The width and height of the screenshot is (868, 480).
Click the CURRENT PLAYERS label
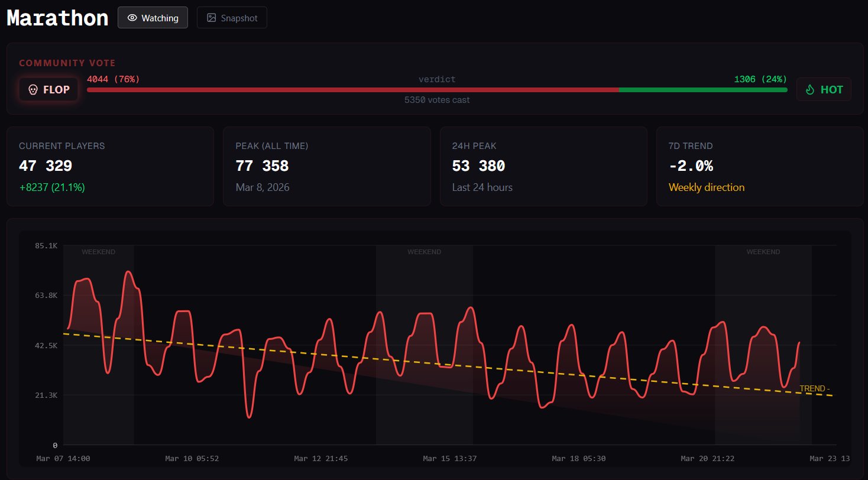click(x=62, y=146)
